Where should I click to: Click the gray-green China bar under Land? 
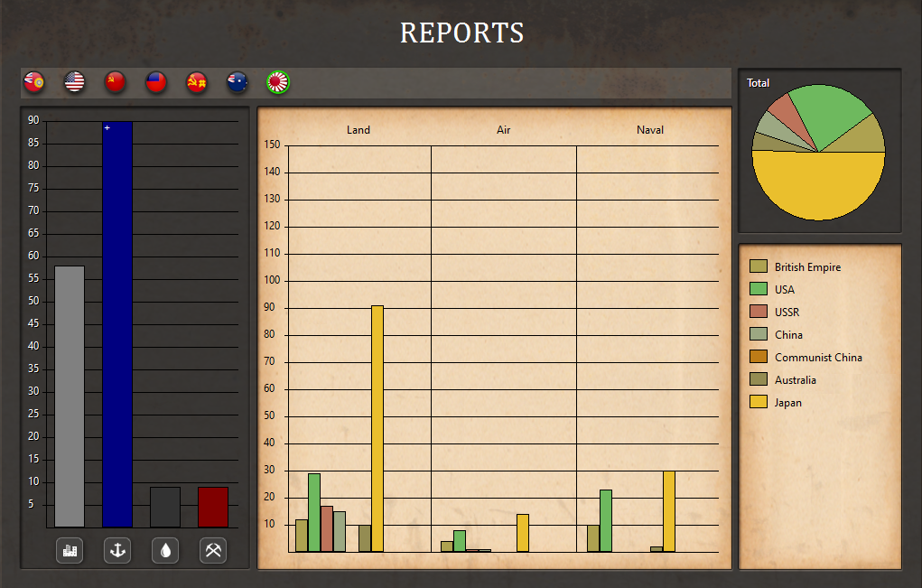click(340, 532)
